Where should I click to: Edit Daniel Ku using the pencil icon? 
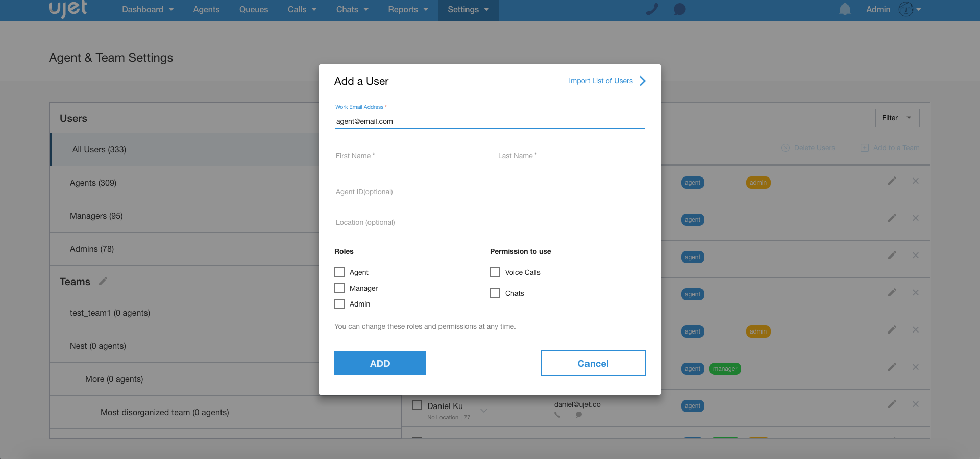click(892, 404)
